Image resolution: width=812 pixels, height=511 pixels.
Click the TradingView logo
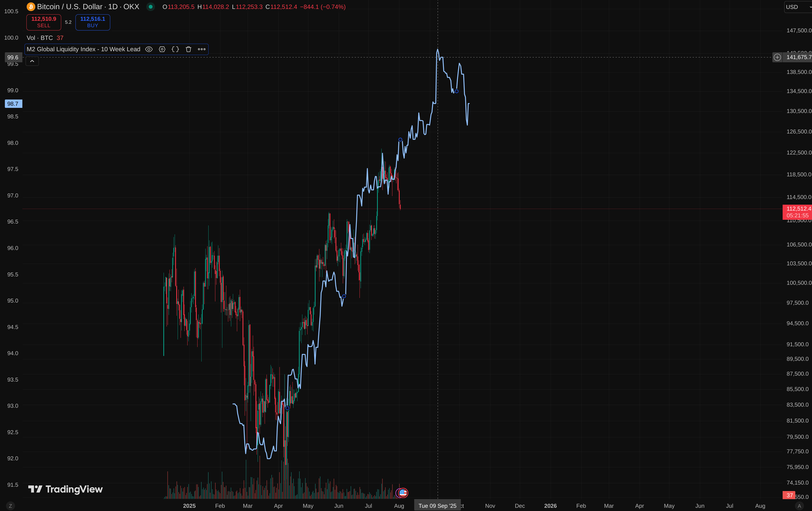click(65, 489)
